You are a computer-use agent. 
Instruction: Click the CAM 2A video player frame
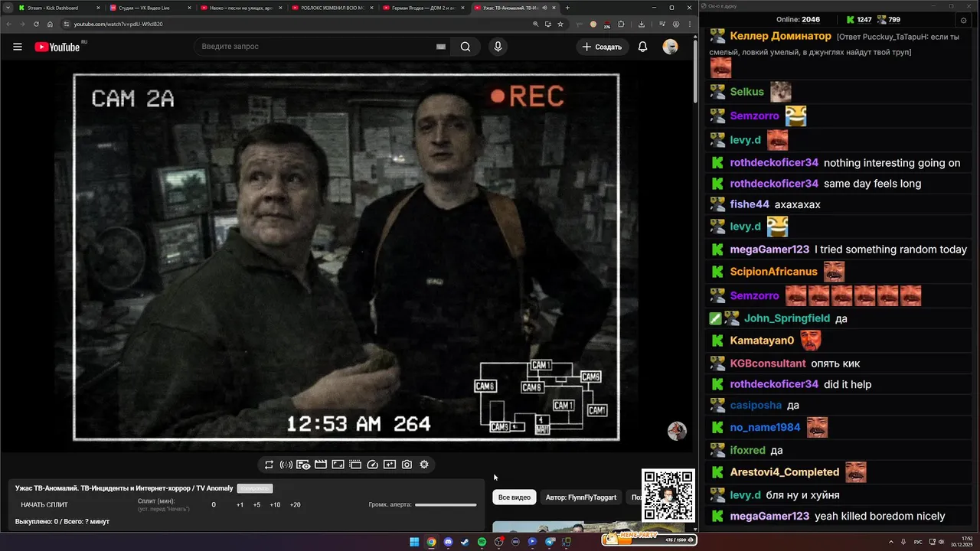pyautogui.click(x=346, y=257)
